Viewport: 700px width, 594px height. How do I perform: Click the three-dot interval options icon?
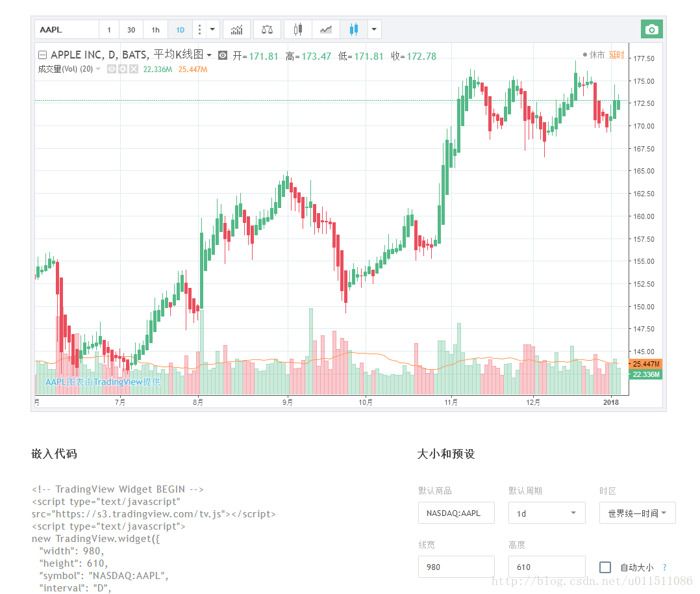click(199, 29)
